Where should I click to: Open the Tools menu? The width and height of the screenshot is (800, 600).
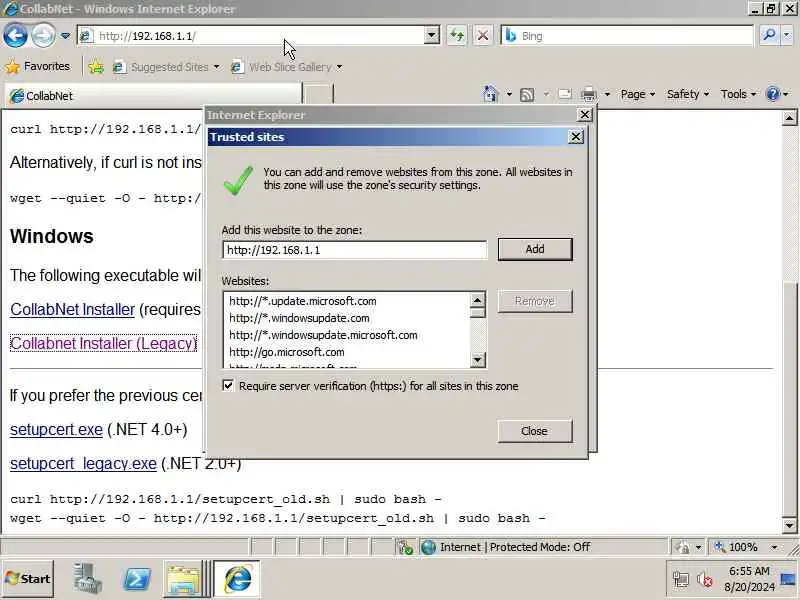pyautogui.click(x=738, y=94)
